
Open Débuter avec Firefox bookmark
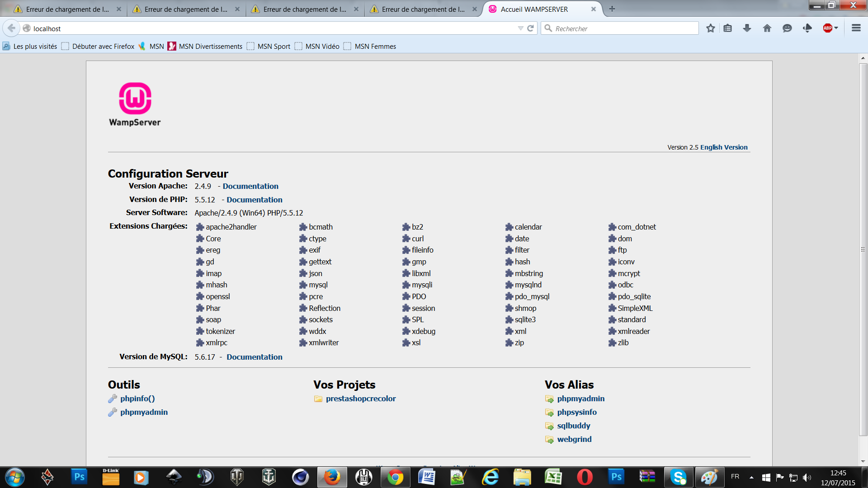click(98, 46)
